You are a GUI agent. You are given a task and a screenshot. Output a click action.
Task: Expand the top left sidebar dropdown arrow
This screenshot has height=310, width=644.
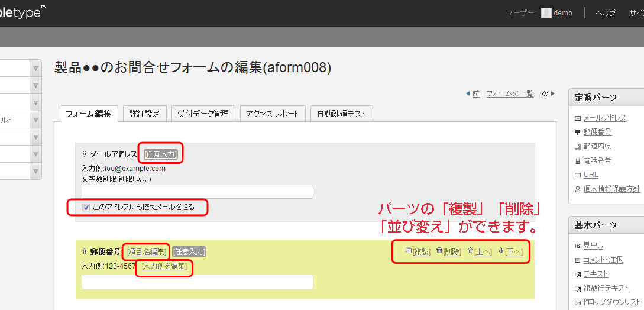tap(35, 68)
